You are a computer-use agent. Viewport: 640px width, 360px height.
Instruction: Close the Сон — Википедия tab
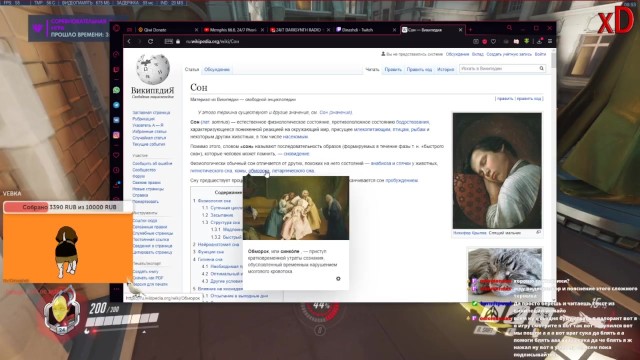pos(460,30)
